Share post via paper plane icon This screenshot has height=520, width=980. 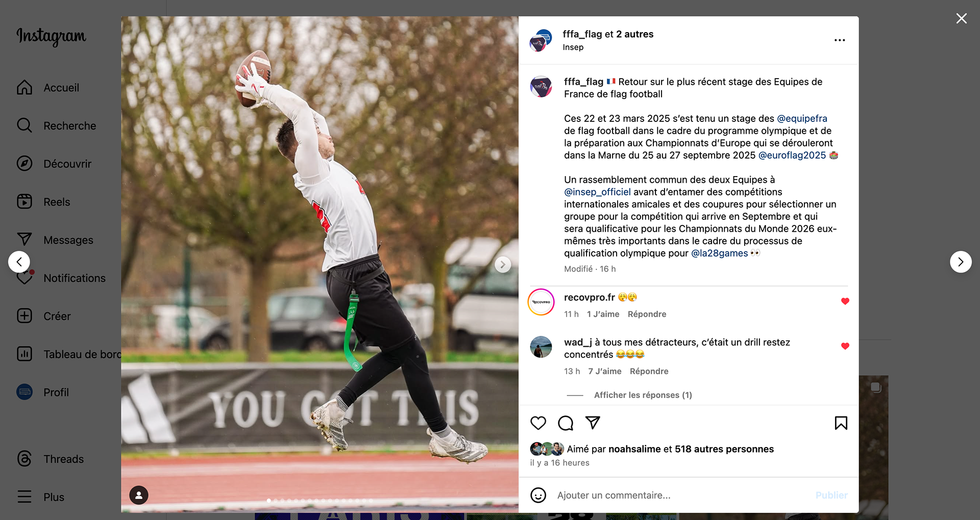point(593,423)
